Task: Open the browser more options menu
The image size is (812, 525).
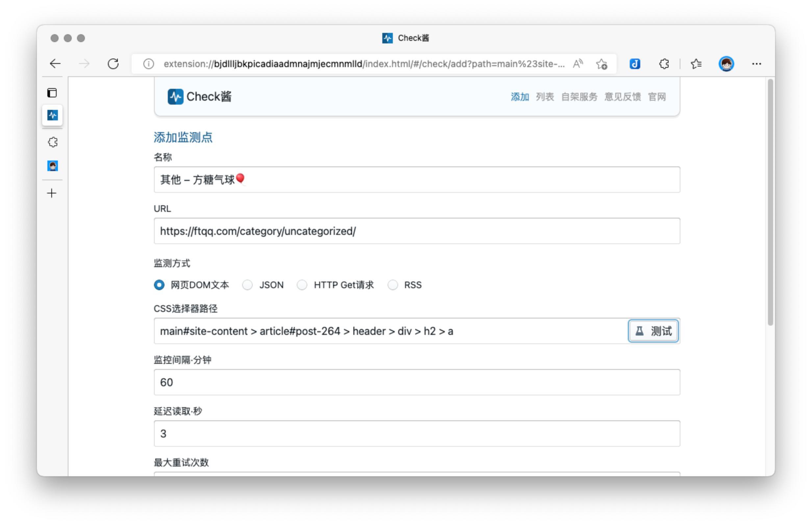Action: click(756, 63)
